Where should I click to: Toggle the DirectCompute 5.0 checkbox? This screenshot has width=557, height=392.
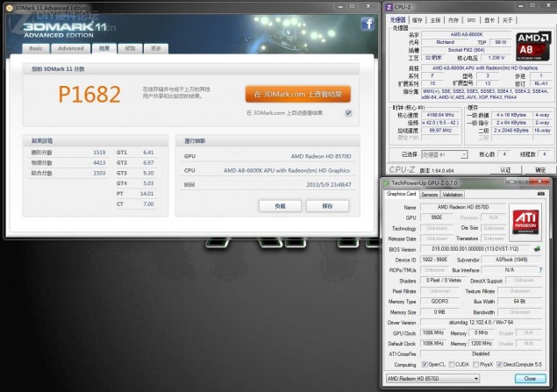pos(499,364)
